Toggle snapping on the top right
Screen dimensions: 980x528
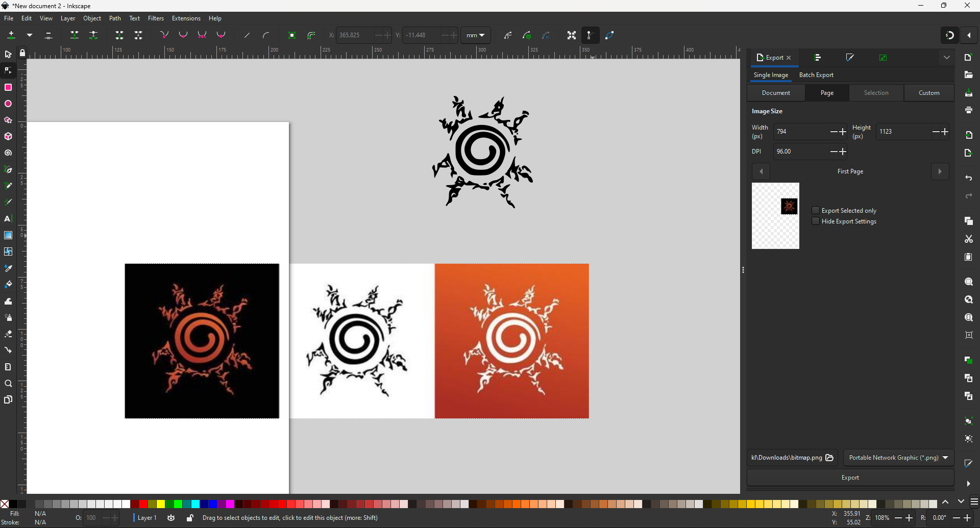(x=949, y=35)
